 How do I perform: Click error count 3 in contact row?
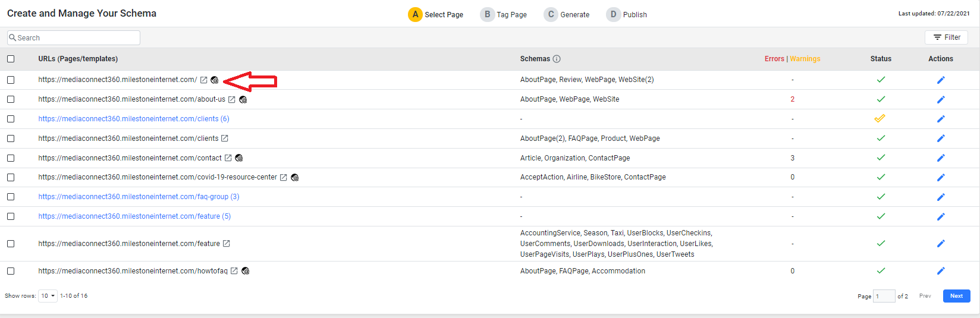[792, 158]
